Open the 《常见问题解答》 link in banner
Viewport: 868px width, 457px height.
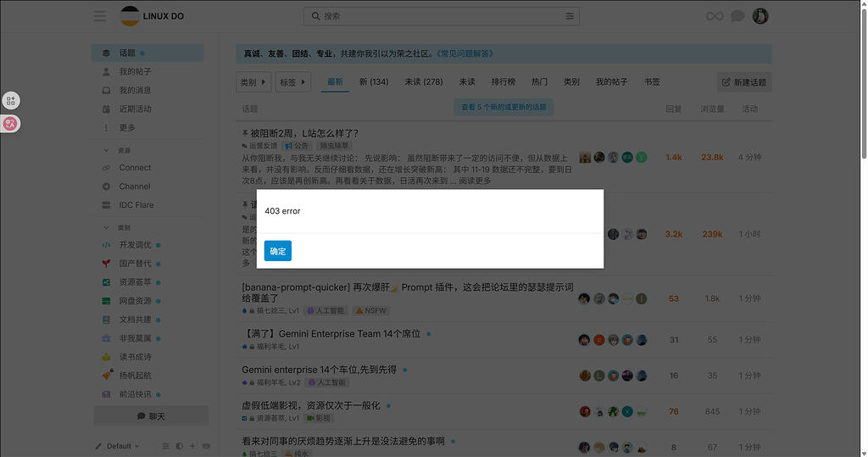click(465, 53)
